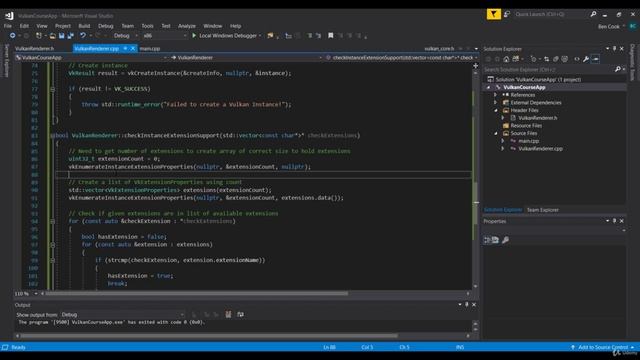Collapse the for loop at line 94
This screenshot has width=640, height=360.
(x=53, y=221)
